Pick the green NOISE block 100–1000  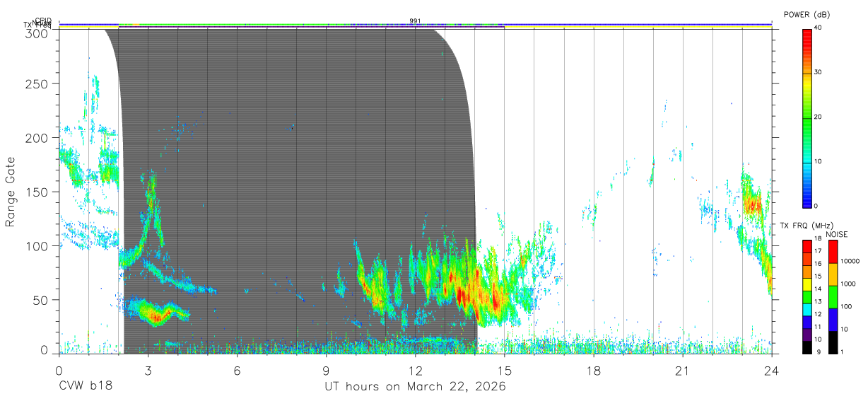833,297
